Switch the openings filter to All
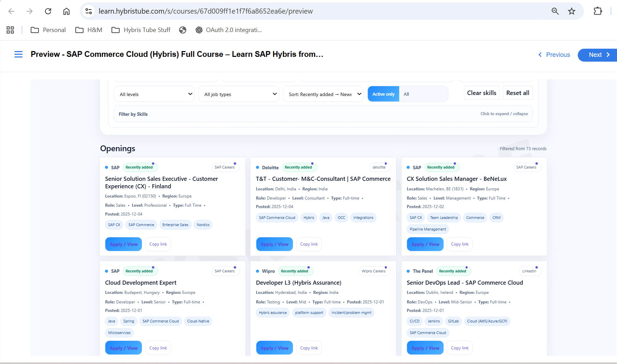This screenshot has width=617, height=364. [x=406, y=94]
